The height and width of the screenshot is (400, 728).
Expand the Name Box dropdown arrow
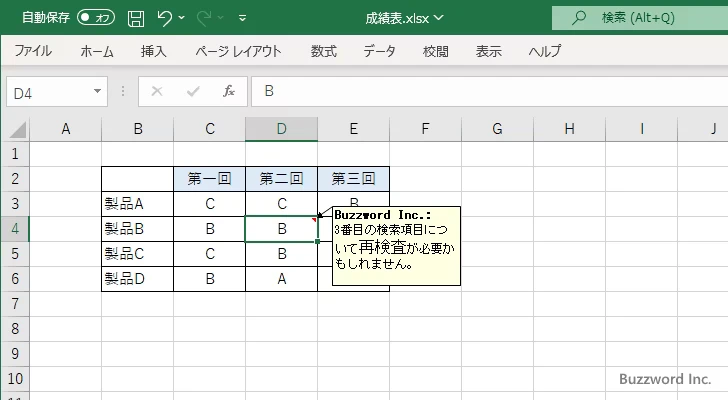pyautogui.click(x=98, y=91)
